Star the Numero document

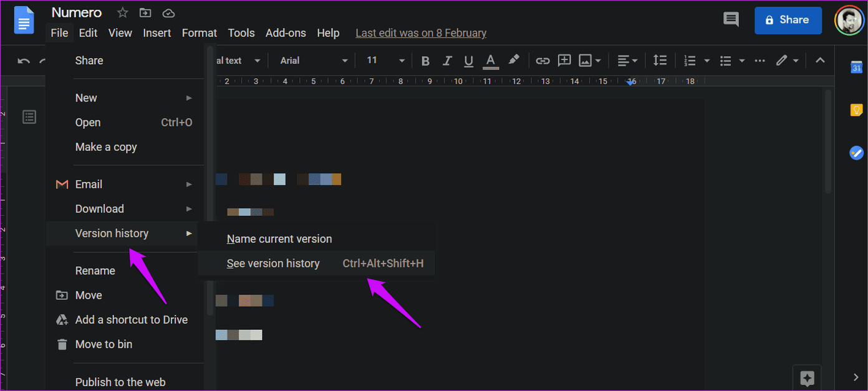(x=123, y=13)
